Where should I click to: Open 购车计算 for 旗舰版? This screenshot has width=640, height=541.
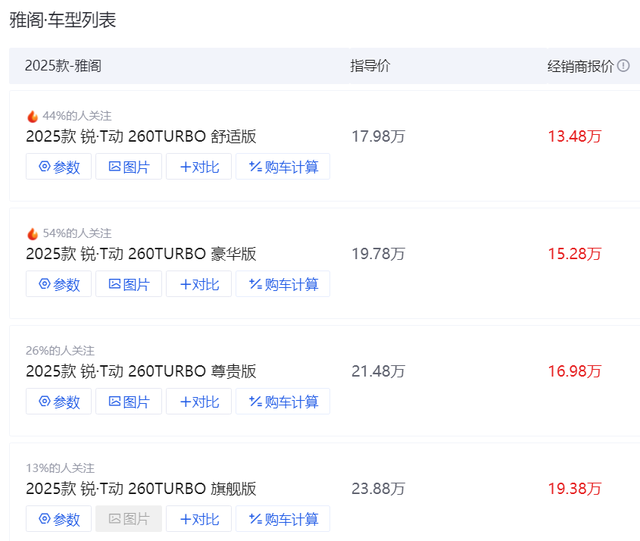coord(283,519)
